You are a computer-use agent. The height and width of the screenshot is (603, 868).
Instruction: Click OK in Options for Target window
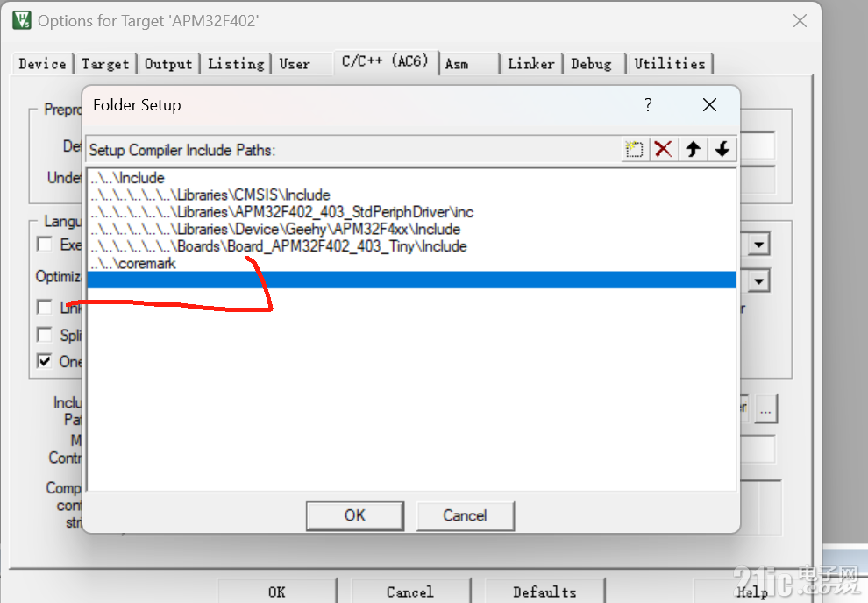[x=277, y=592]
